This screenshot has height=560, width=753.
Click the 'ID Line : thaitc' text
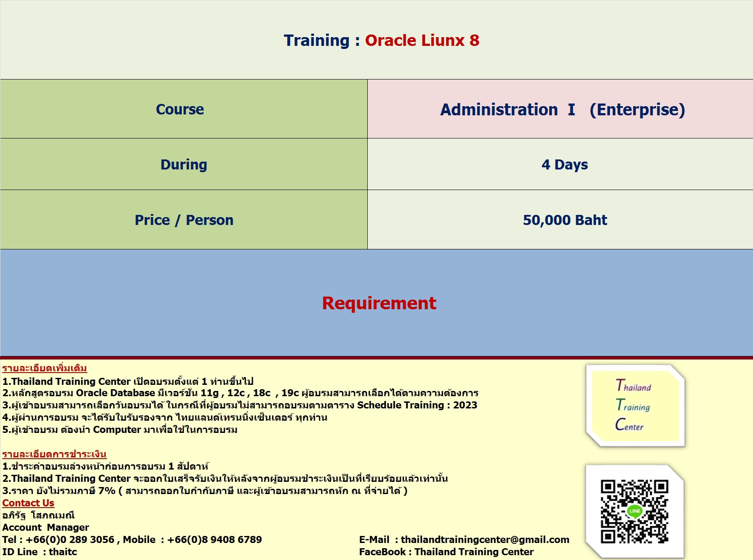[x=40, y=552]
